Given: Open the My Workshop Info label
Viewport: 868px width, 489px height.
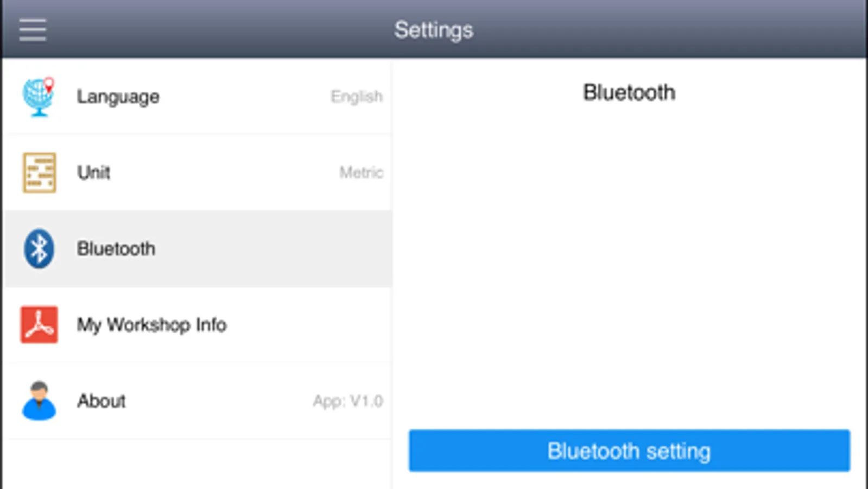Looking at the screenshot, I should point(151,325).
